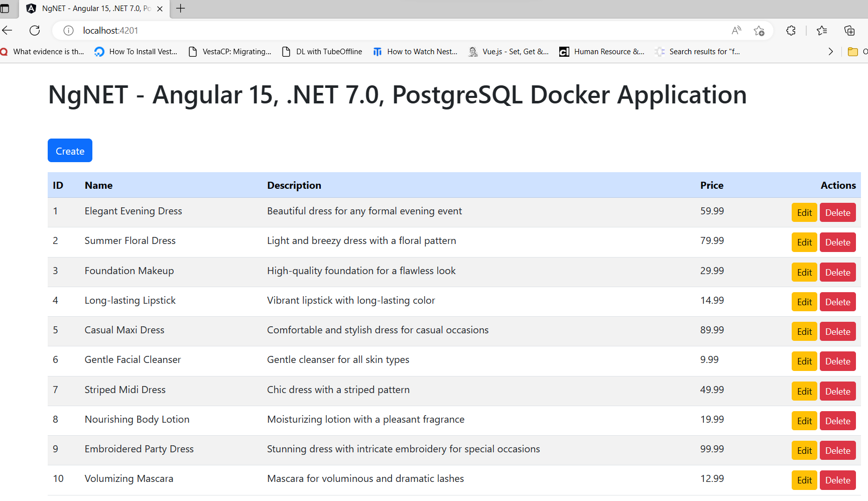Open the Collections icon in toolbar
Image resolution: width=868 pixels, height=501 pixels.
coord(849,31)
